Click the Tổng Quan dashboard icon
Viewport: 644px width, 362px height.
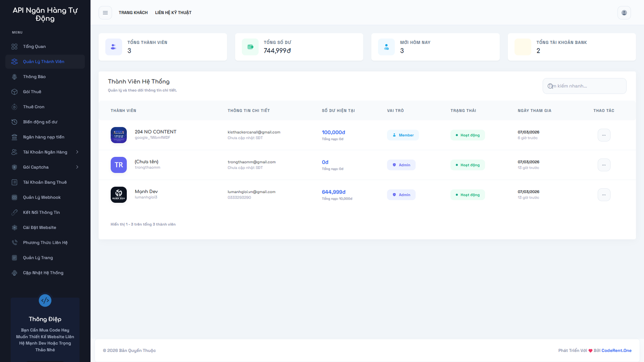pyautogui.click(x=14, y=47)
